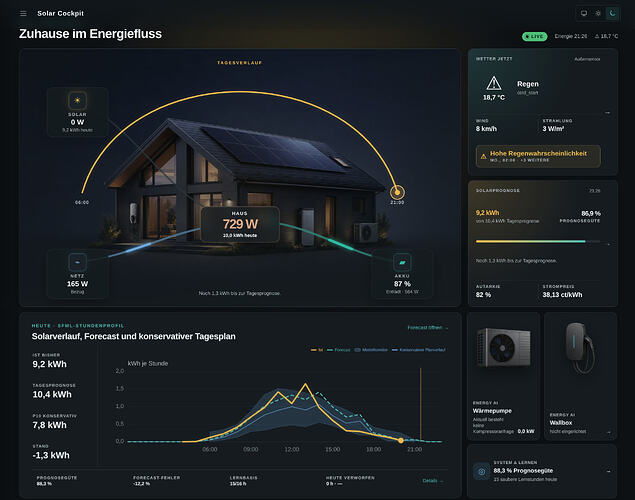Click the Haus 729 W tile
Viewport: 635px width, 500px height.
pyautogui.click(x=240, y=224)
